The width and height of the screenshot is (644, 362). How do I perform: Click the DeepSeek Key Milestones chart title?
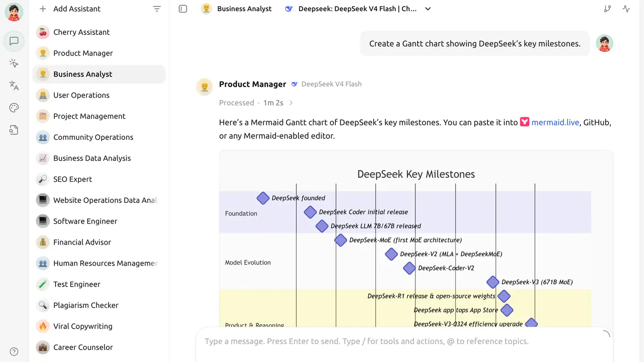[x=416, y=174]
